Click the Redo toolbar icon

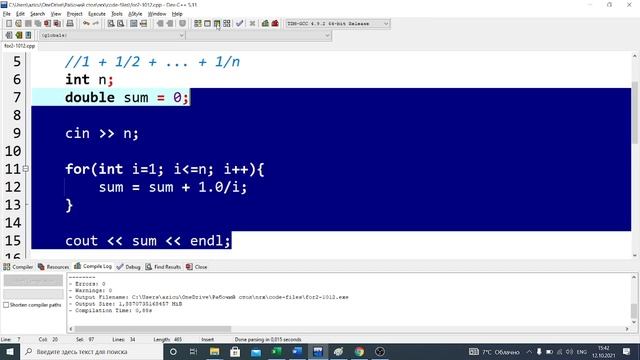click(96, 24)
